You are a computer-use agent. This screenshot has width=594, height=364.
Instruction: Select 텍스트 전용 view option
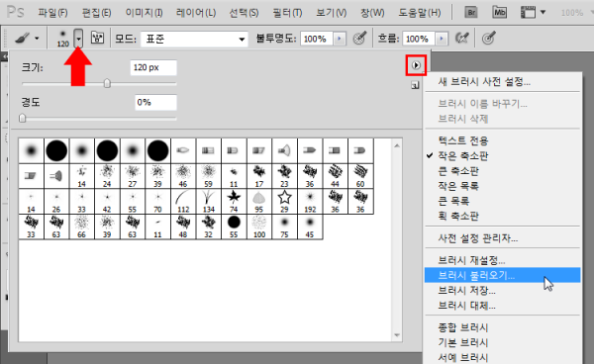point(502,140)
